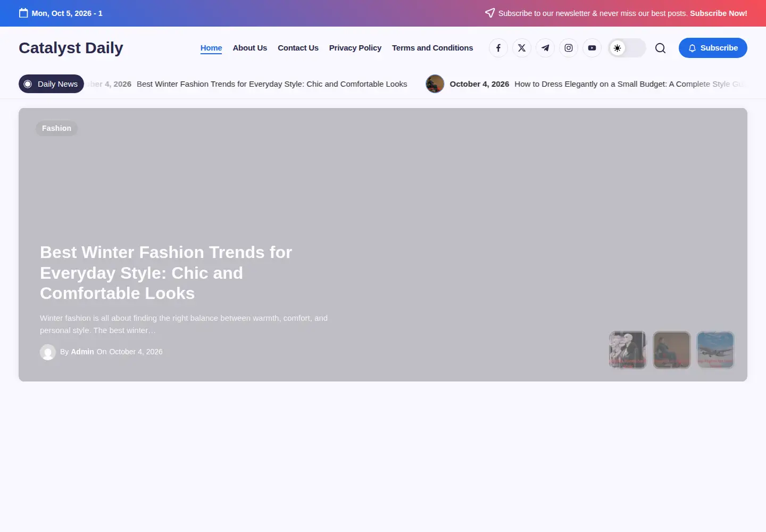
Task: Click the Admin author link
Action: coord(82,352)
